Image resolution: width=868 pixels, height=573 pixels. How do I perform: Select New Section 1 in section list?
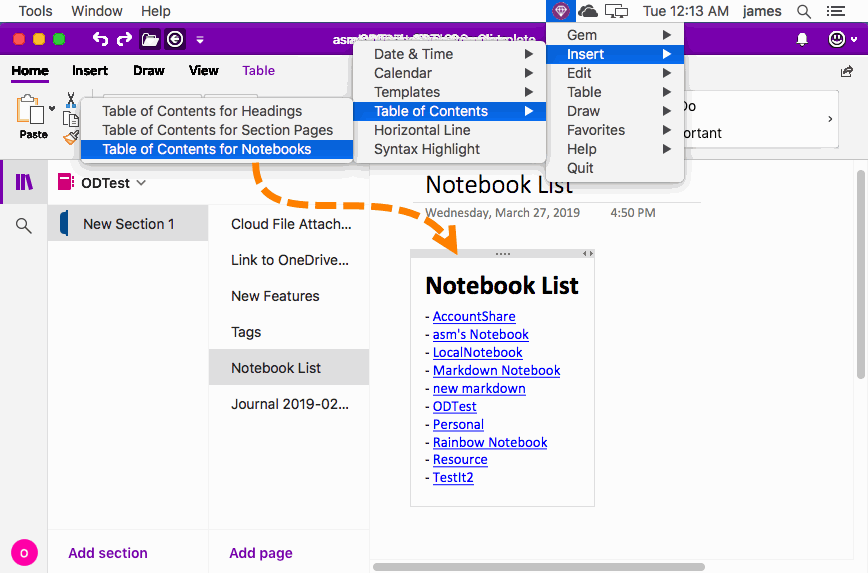tap(128, 224)
